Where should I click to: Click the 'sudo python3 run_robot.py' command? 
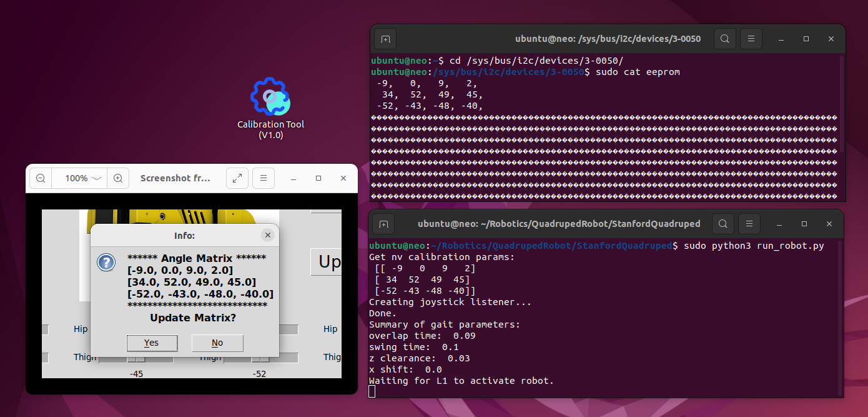pyautogui.click(x=754, y=246)
